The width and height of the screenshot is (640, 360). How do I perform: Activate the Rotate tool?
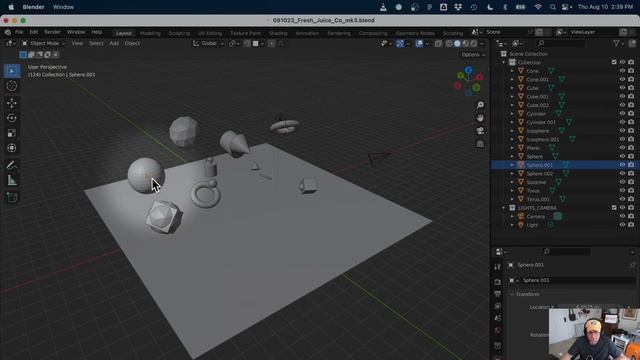point(12,118)
